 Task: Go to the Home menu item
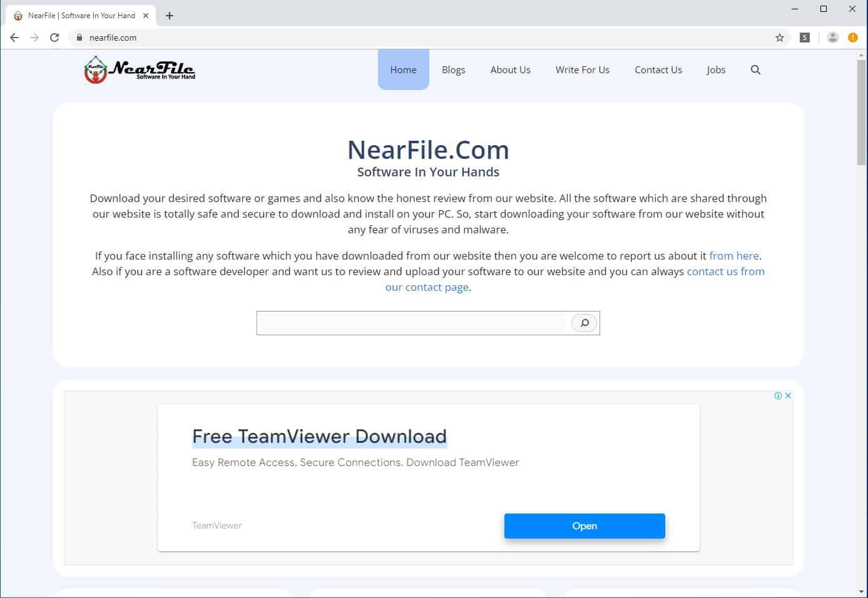(x=404, y=69)
